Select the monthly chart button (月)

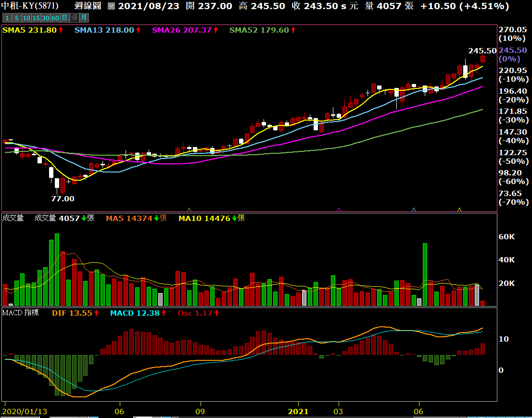[x=84, y=18]
